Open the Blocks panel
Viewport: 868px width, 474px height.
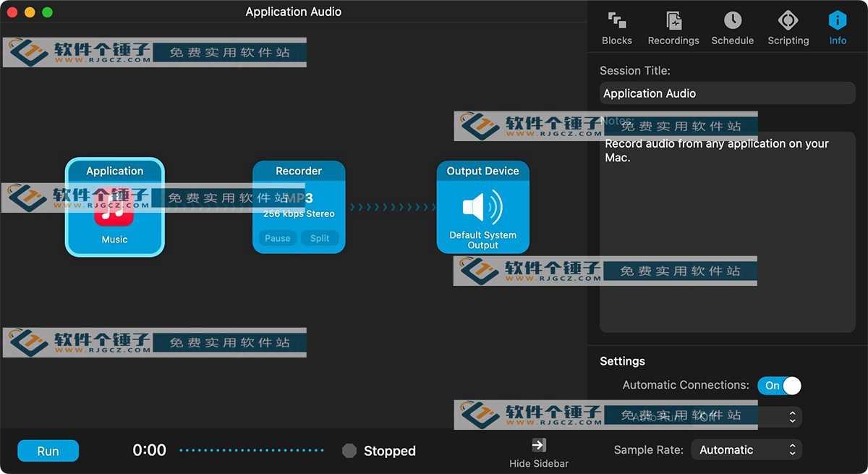pos(616,28)
